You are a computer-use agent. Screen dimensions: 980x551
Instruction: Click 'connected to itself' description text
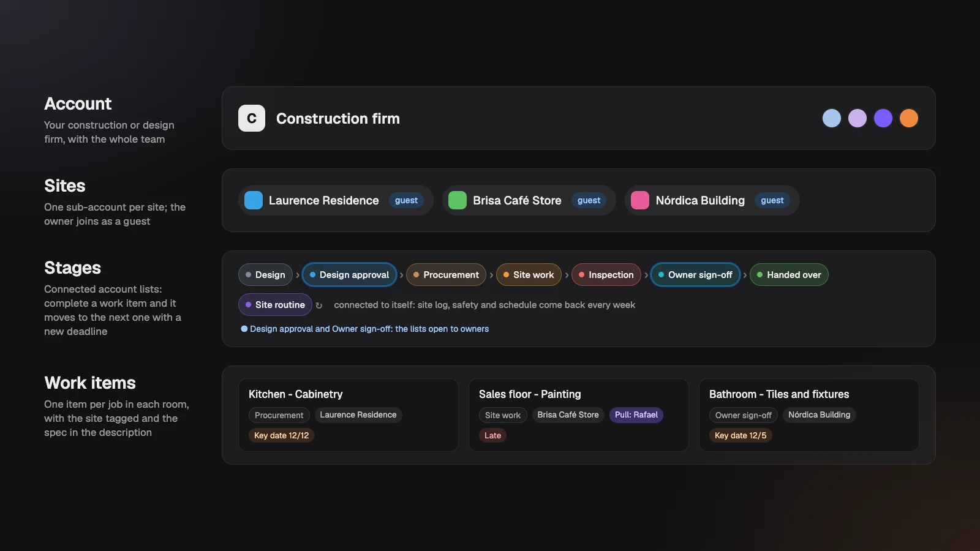tap(484, 305)
